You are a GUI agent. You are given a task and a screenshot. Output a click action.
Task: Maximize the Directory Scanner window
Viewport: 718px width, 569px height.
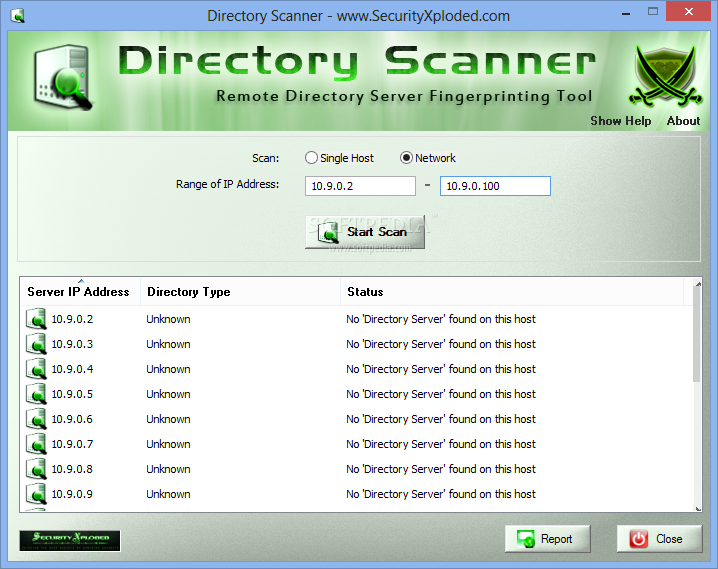(653, 12)
